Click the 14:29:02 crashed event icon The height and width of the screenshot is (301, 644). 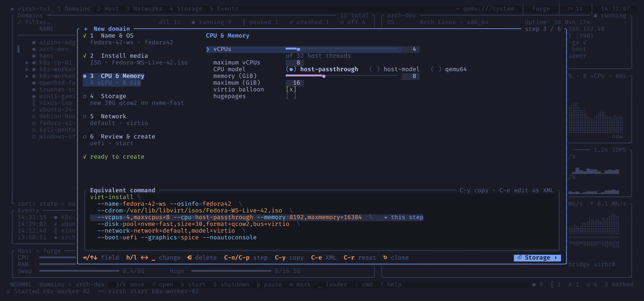(56, 224)
